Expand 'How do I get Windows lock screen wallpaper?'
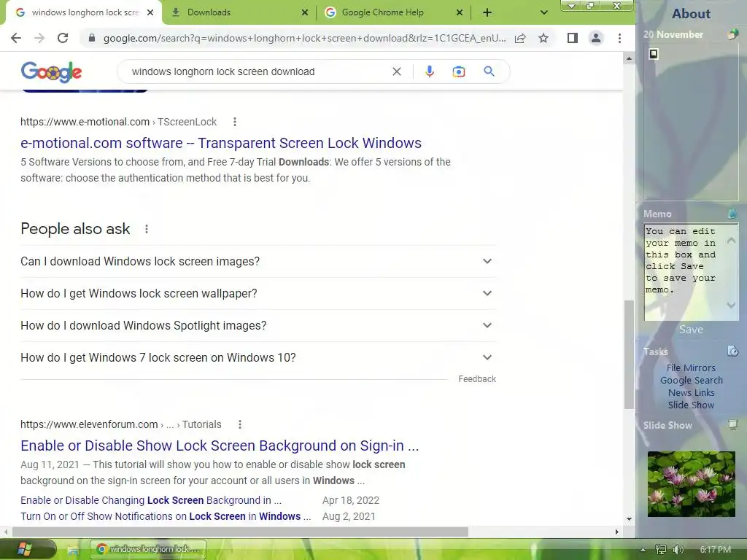Image resolution: width=747 pixels, height=560 pixels. 258,293
